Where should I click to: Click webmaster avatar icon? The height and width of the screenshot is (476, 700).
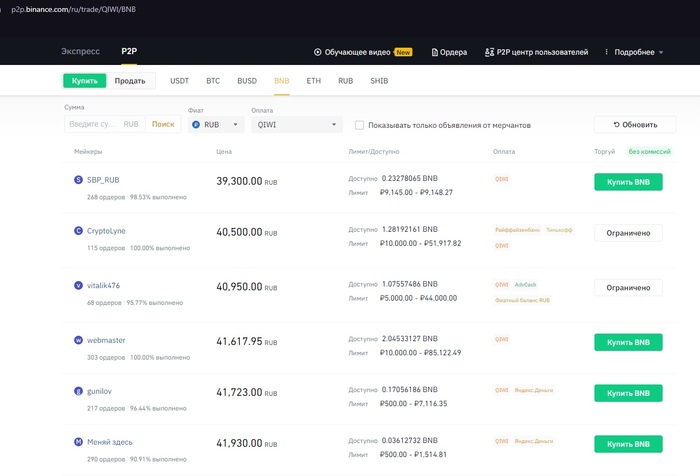click(78, 340)
